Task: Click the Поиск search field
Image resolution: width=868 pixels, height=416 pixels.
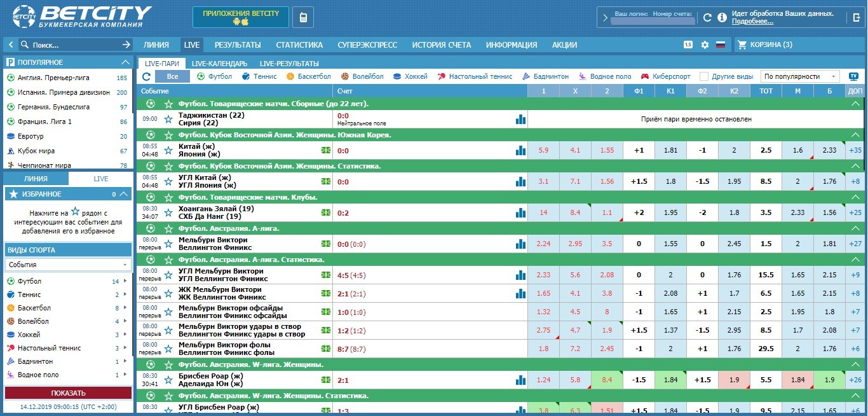Action: click(x=72, y=45)
